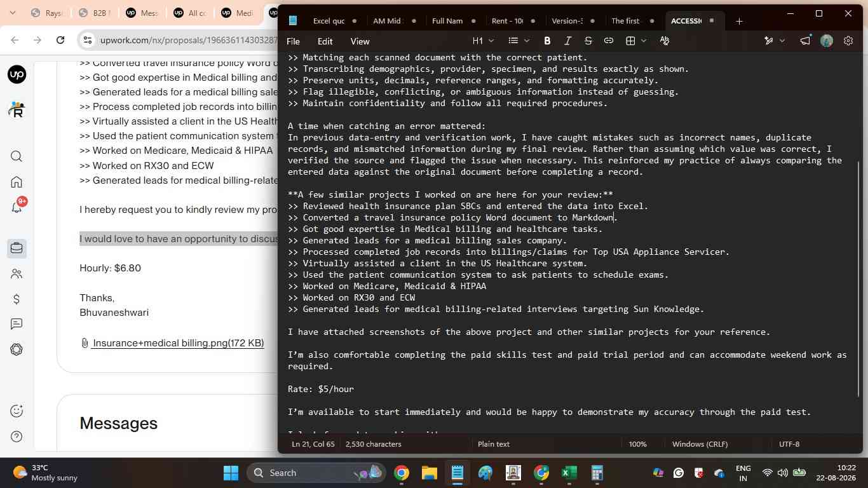The width and height of the screenshot is (868, 488).
Task: Open the AI rewrite pen dropdown
Action: 775,41
